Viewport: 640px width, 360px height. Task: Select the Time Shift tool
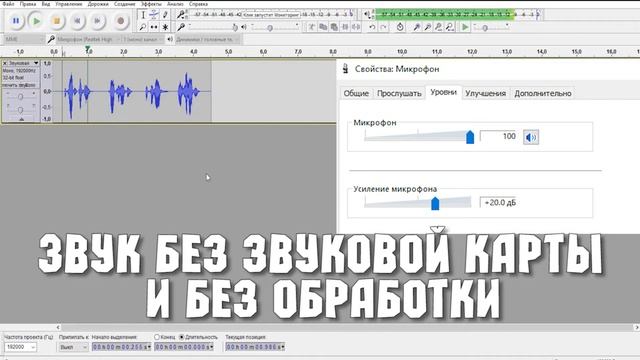154,27
